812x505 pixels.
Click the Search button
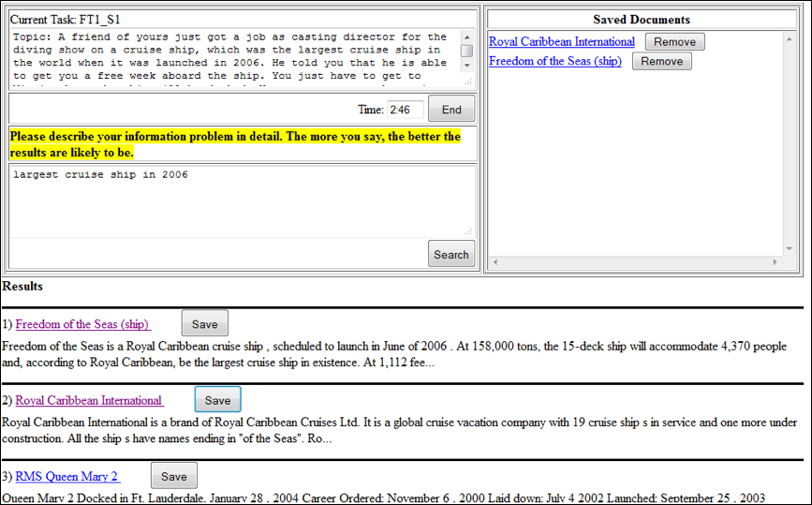click(x=451, y=254)
